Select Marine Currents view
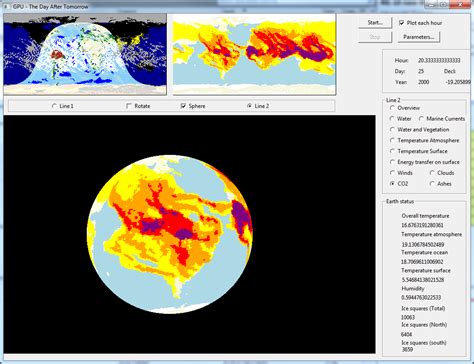The image size is (474, 364). 421,119
